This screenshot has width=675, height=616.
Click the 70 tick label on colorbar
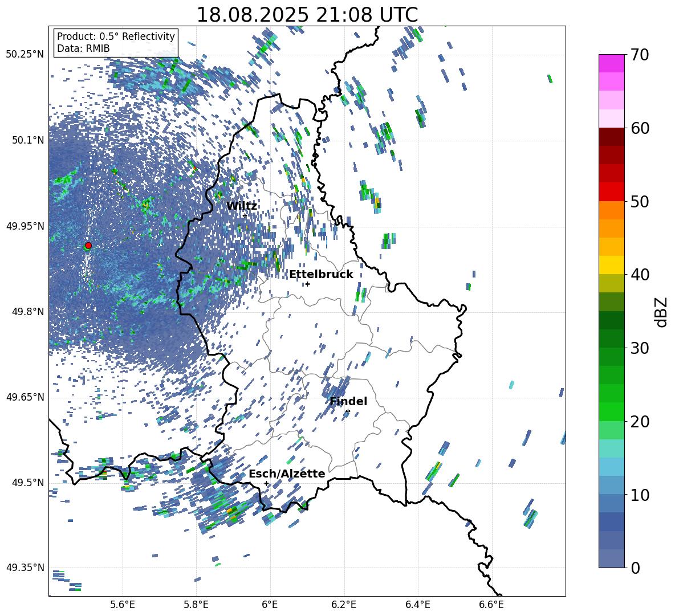click(640, 55)
